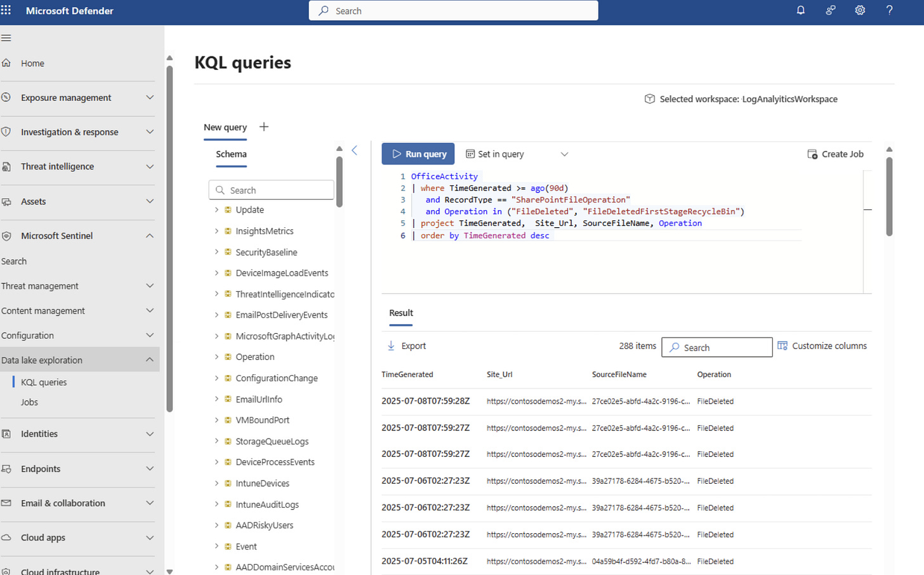Click the Investigation & response shield icon
This screenshot has height=575, width=924.
pos(6,132)
